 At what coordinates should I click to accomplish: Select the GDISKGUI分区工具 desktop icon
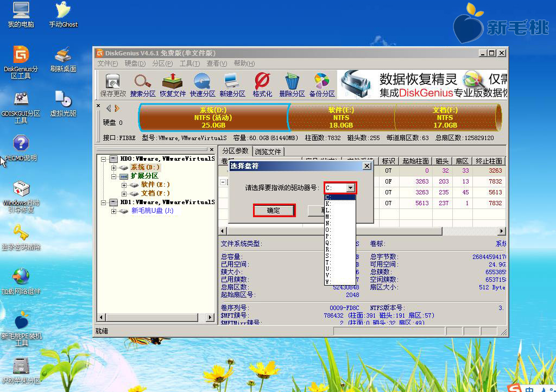click(21, 107)
